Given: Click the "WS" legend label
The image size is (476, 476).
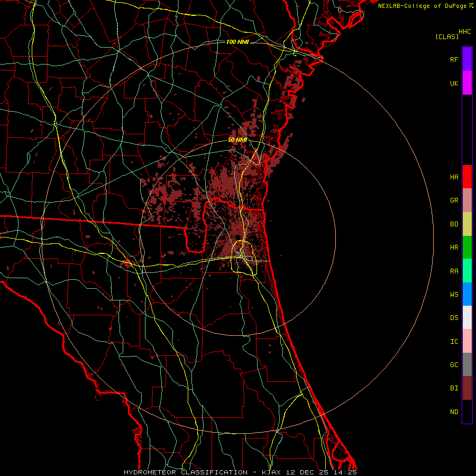Looking at the screenshot, I should coord(454,294).
